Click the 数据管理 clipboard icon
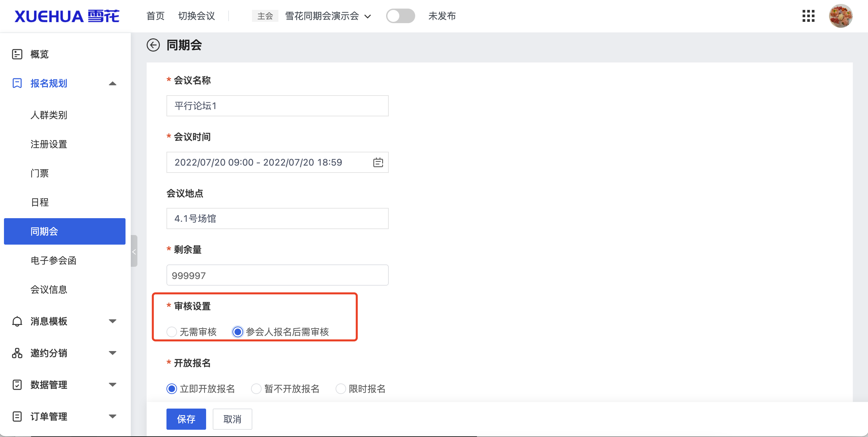The width and height of the screenshot is (868, 437). (17, 385)
